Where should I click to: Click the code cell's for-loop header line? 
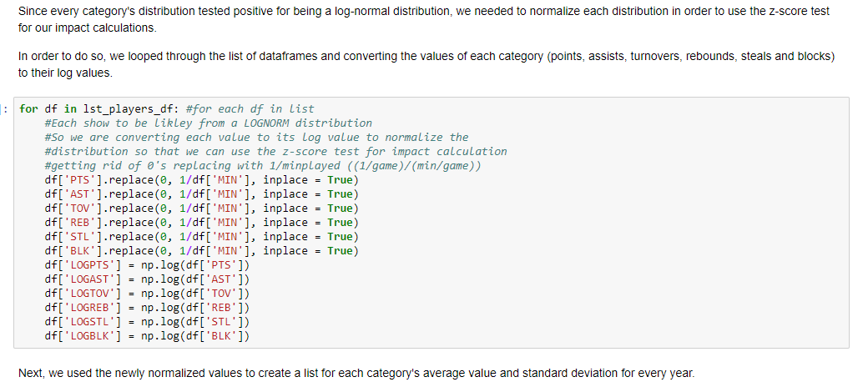pyautogui.click(x=167, y=109)
